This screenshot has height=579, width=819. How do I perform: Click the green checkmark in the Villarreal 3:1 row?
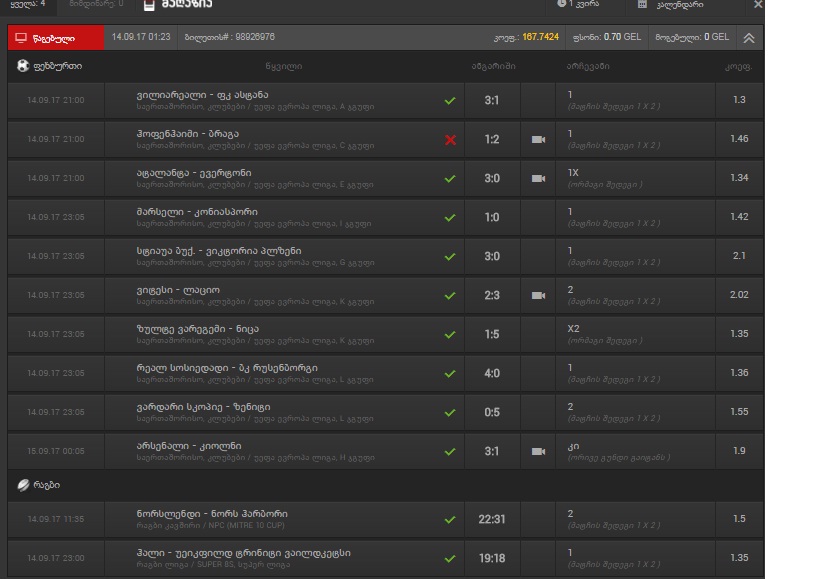[x=450, y=101]
